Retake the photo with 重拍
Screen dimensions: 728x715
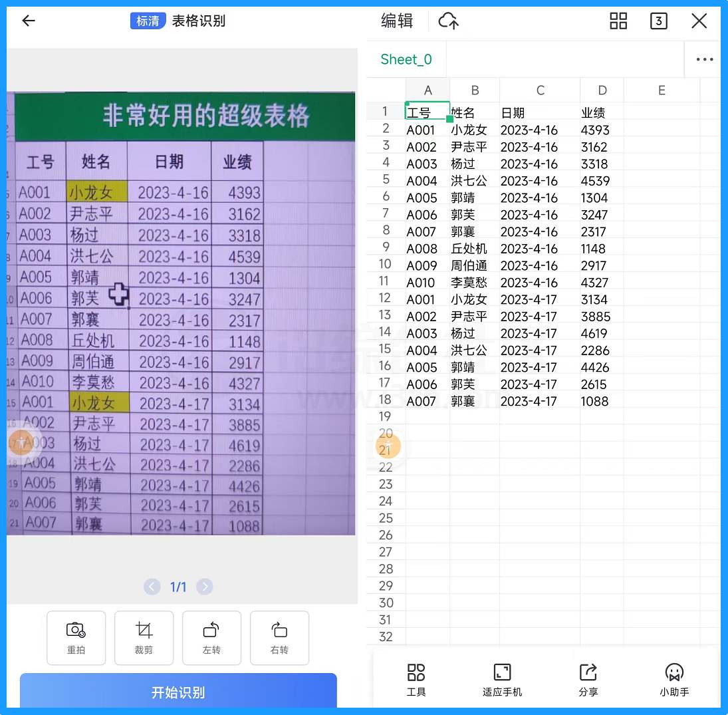point(76,637)
